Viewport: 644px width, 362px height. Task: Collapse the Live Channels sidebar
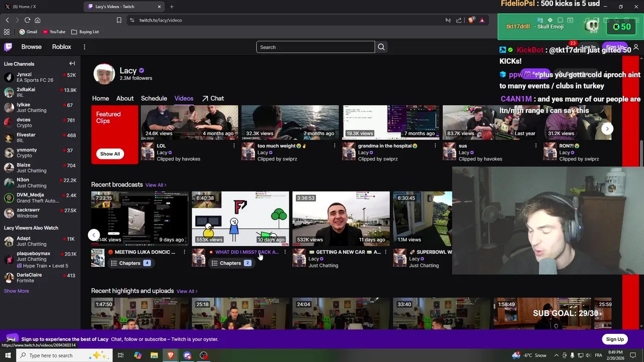point(72,63)
